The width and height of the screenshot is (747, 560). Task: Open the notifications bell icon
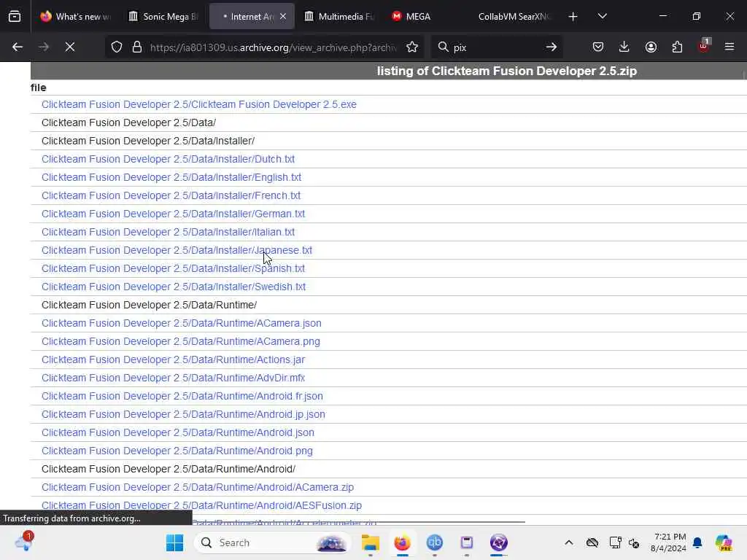point(697,542)
